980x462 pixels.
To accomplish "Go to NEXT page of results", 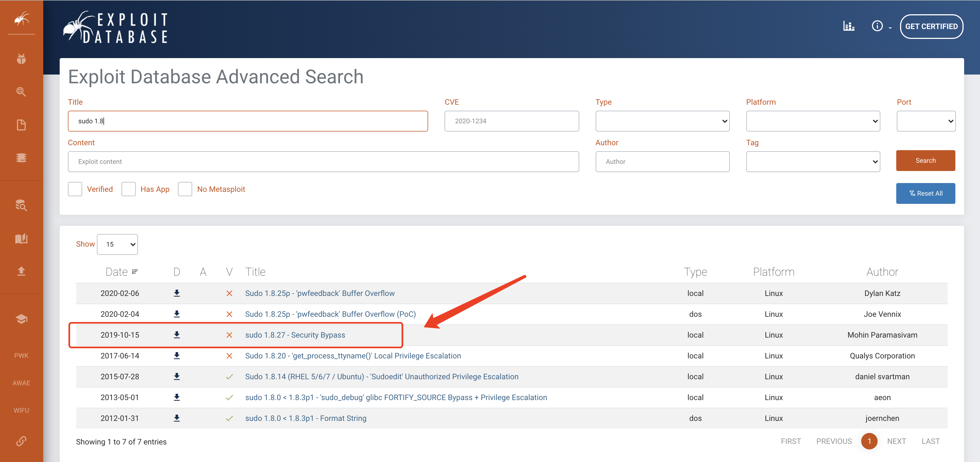I will pyautogui.click(x=896, y=441).
